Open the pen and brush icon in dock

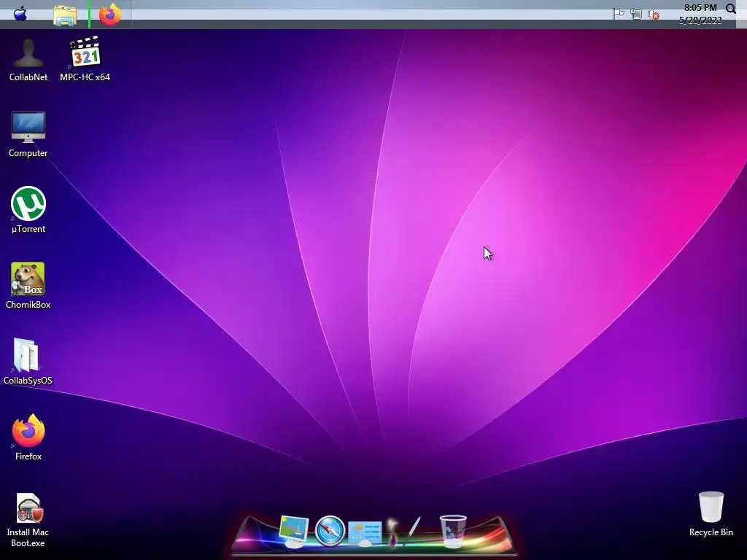coord(403,531)
